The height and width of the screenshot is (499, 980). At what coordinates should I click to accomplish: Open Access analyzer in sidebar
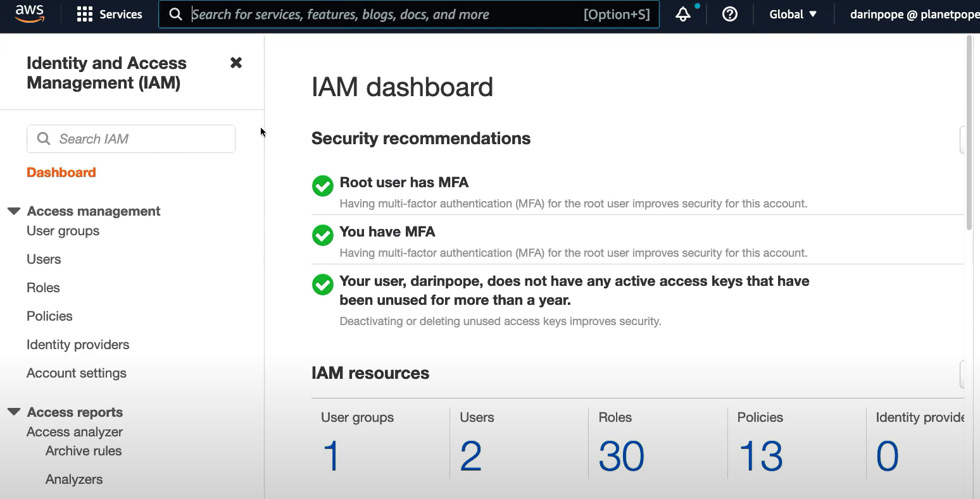coord(75,432)
